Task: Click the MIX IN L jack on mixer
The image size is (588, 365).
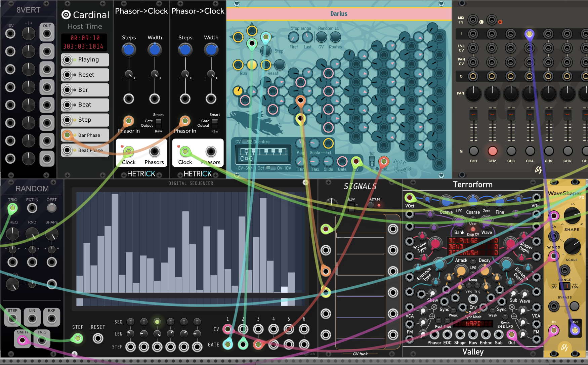Action: click(473, 20)
